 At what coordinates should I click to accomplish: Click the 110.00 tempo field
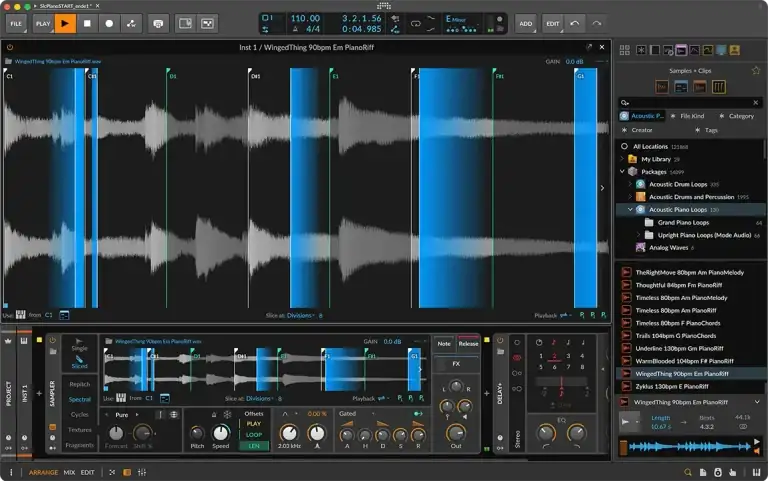pos(305,19)
